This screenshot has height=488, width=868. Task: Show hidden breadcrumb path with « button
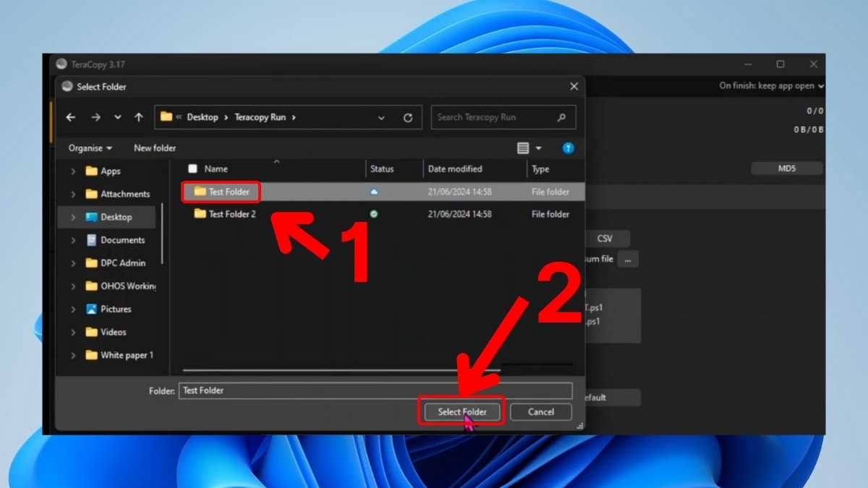click(x=179, y=117)
